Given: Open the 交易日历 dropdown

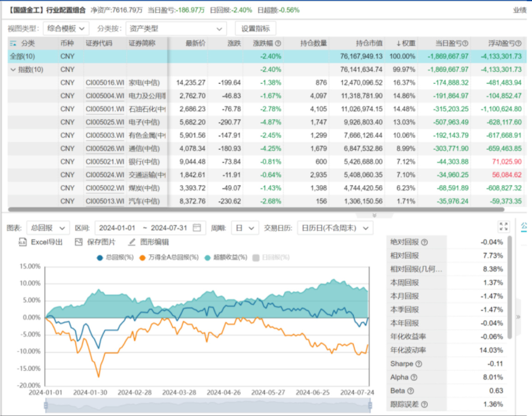Looking at the screenshot, I should click(335, 228).
